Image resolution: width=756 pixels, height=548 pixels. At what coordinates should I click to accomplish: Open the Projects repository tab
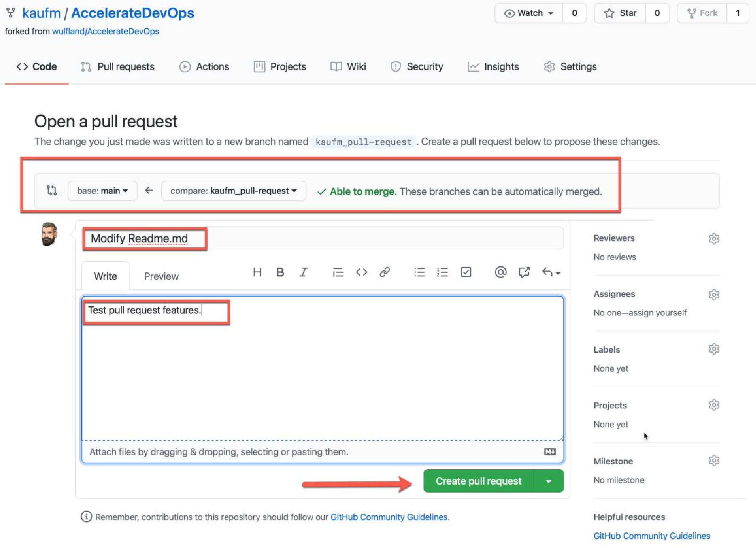pyautogui.click(x=280, y=67)
